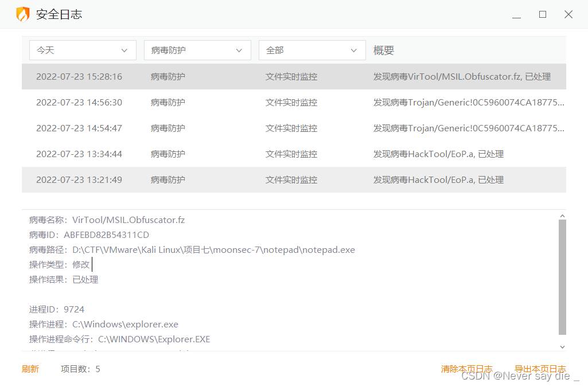Click the 导出本页日志 link
Screen dimensions: 588x387
click(540, 369)
